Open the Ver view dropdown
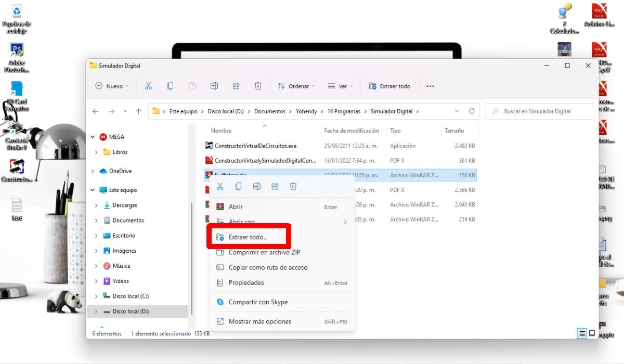The width and height of the screenshot is (624, 364). (340, 86)
